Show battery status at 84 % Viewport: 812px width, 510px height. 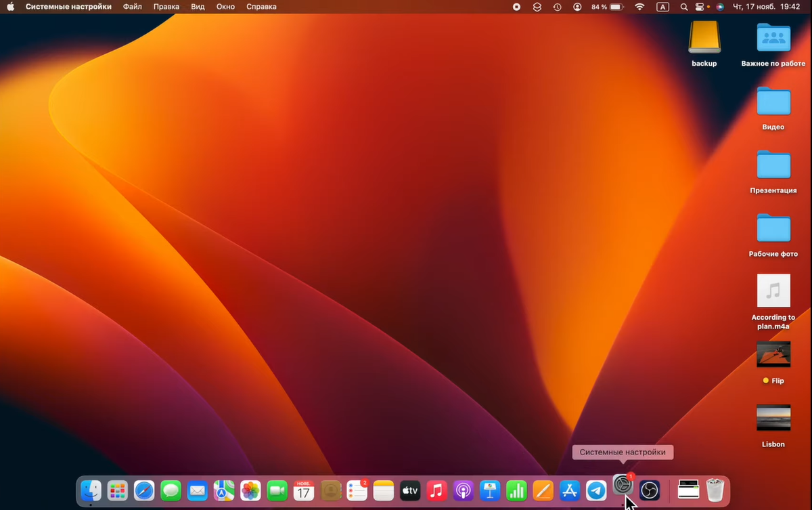click(607, 7)
